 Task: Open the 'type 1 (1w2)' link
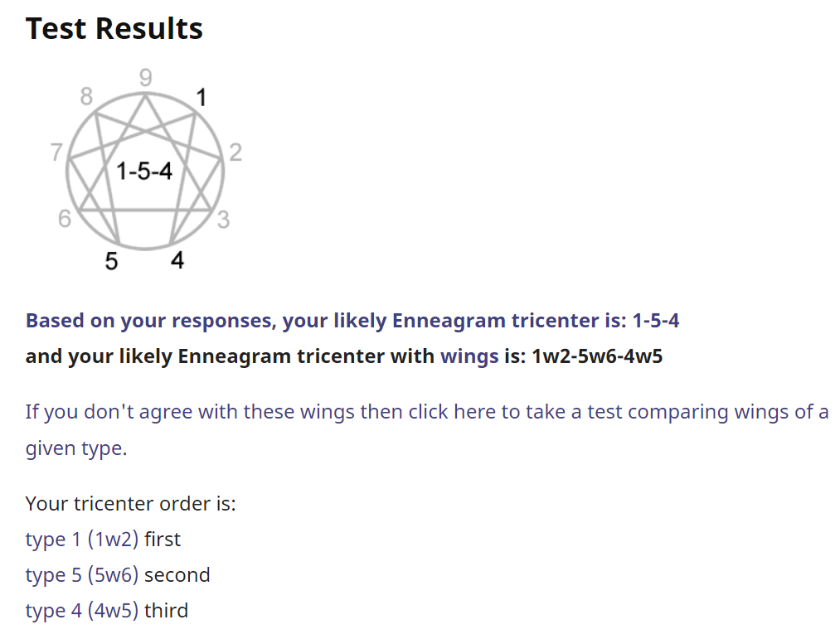[x=82, y=539]
